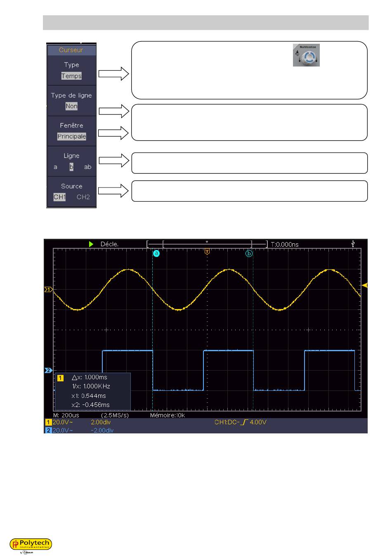Click the Mémoire:10k readout
Image resolution: width=392 pixels, height=559 pixels.
pyautogui.click(x=168, y=415)
